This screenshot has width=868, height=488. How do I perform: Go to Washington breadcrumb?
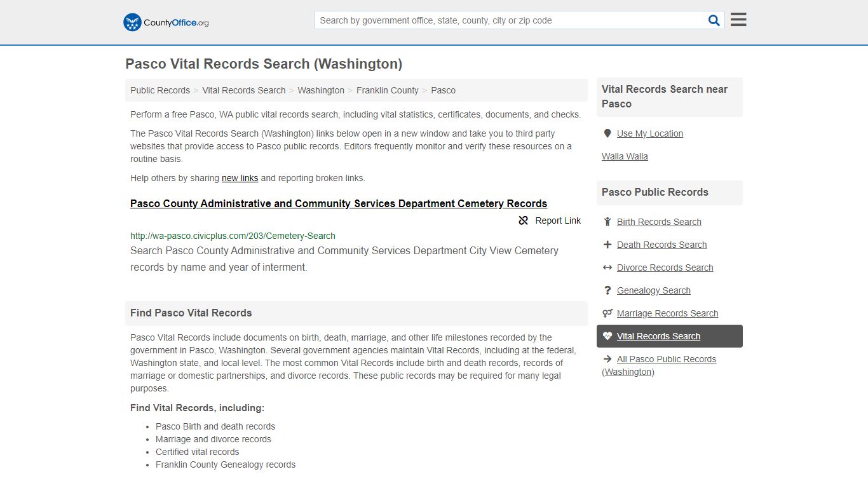click(x=321, y=90)
